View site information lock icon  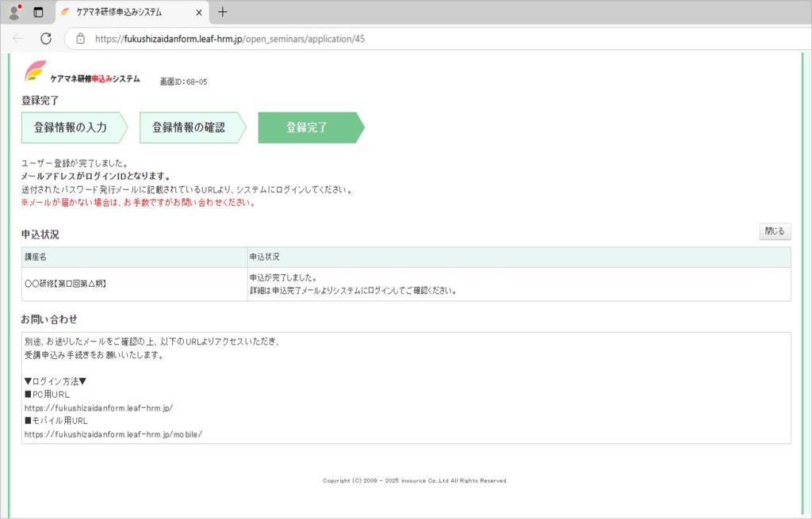(x=80, y=38)
